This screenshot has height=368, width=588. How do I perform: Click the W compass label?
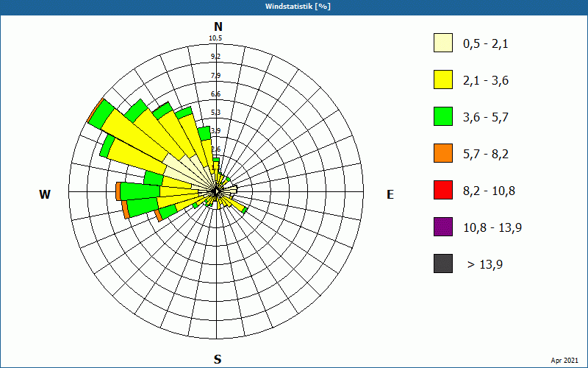click(45, 194)
